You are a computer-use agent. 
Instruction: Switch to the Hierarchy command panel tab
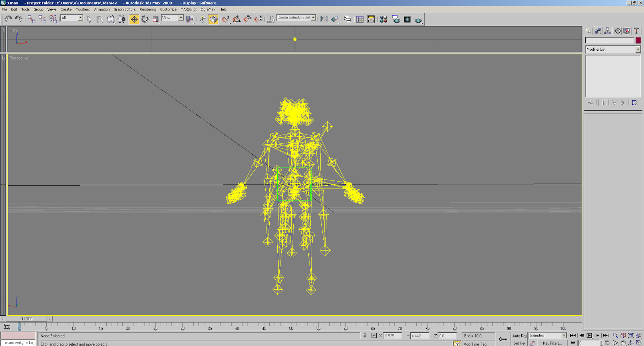[608, 31]
